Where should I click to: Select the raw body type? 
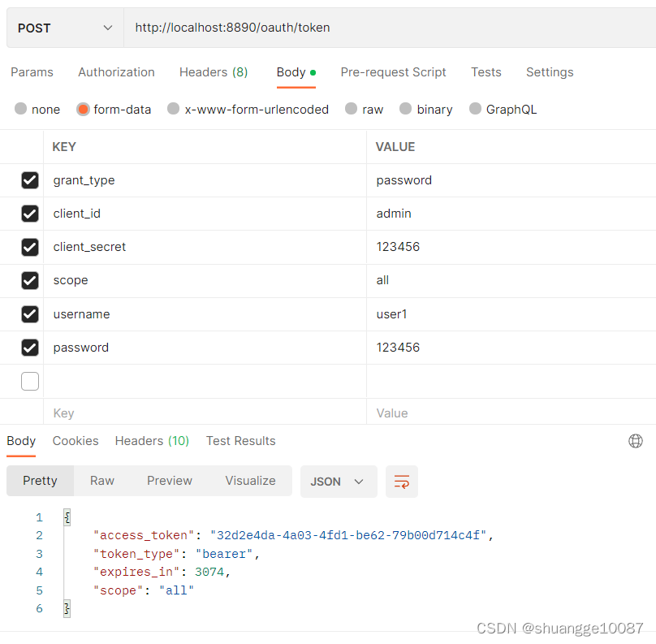point(364,109)
